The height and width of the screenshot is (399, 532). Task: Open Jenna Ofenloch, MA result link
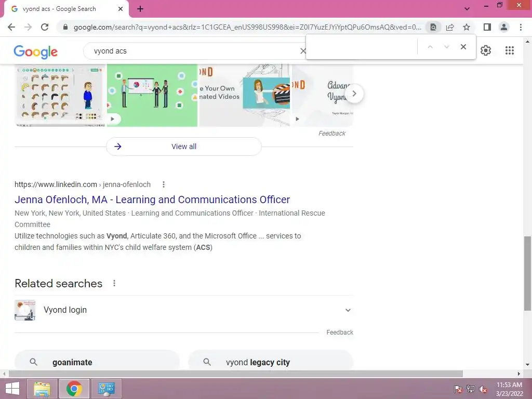152,199
